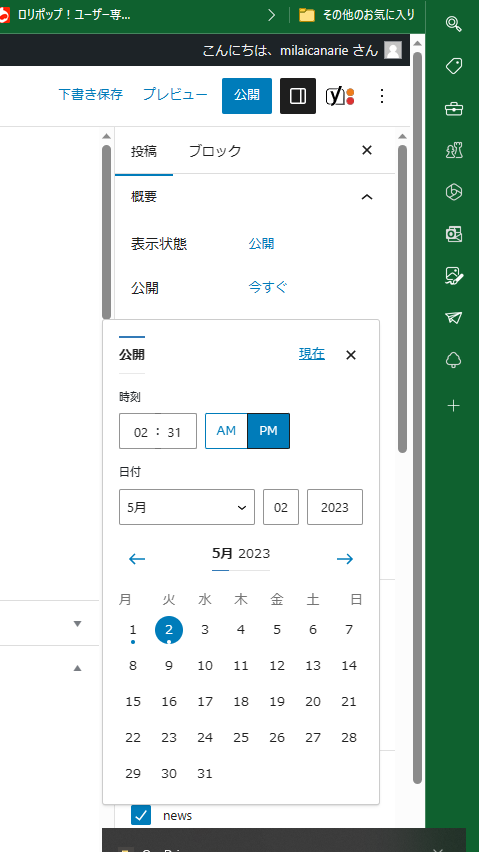The width and height of the screenshot is (479, 852).
Task: Open the Outlook icon in sidebar
Action: click(x=453, y=234)
